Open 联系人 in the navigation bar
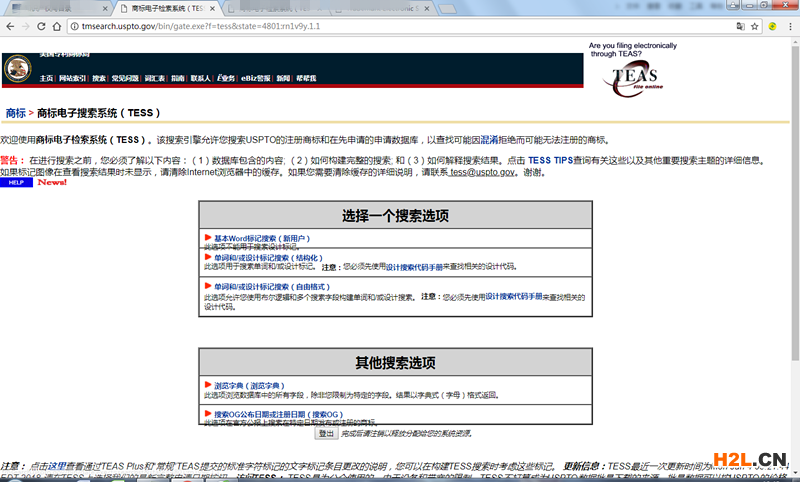 tap(201, 78)
